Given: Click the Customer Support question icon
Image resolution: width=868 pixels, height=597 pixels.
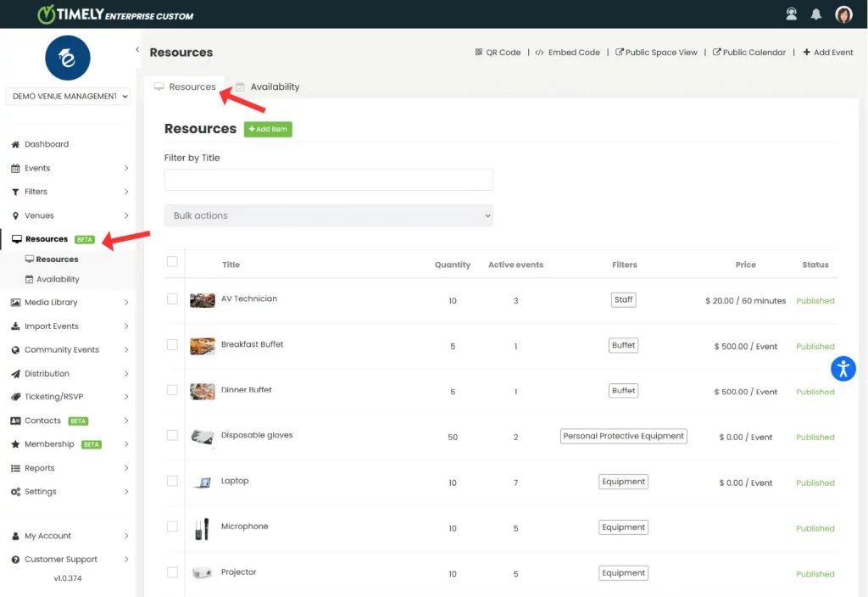Looking at the screenshot, I should [x=15, y=560].
